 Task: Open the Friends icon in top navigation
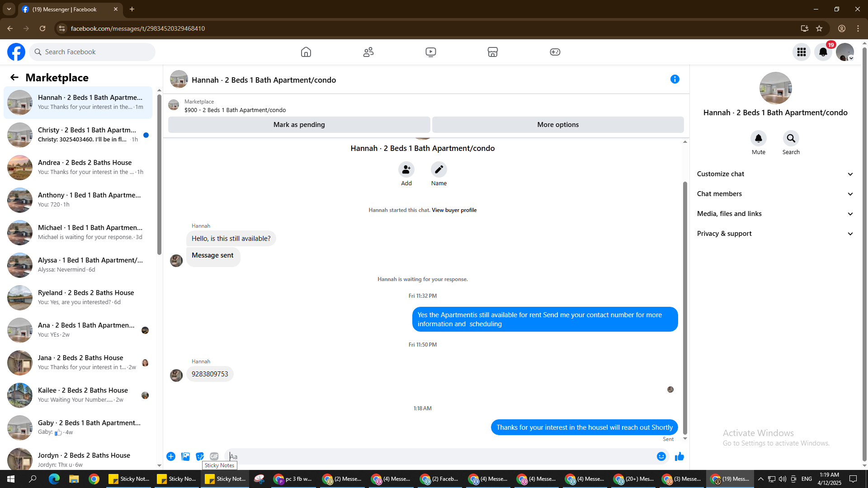(x=368, y=52)
